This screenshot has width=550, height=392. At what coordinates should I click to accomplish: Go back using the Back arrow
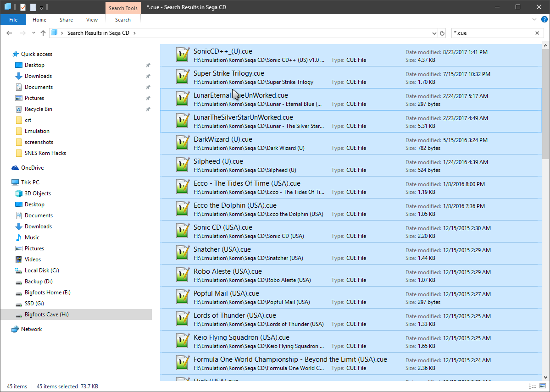coord(10,33)
